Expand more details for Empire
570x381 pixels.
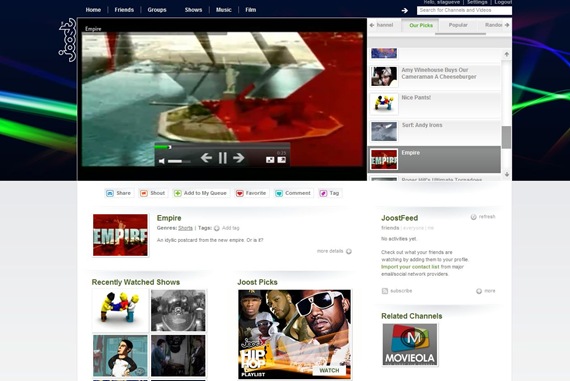point(334,251)
